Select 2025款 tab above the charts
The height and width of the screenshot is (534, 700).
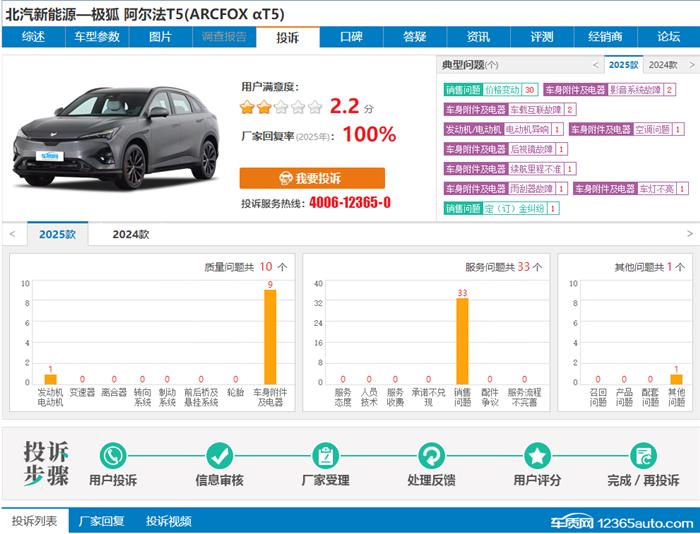click(x=58, y=234)
